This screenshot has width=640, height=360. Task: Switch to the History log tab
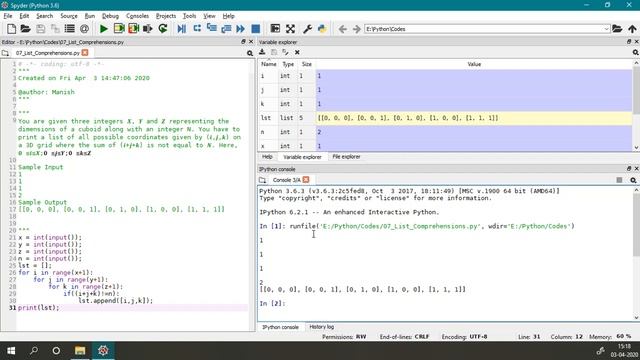(321, 327)
